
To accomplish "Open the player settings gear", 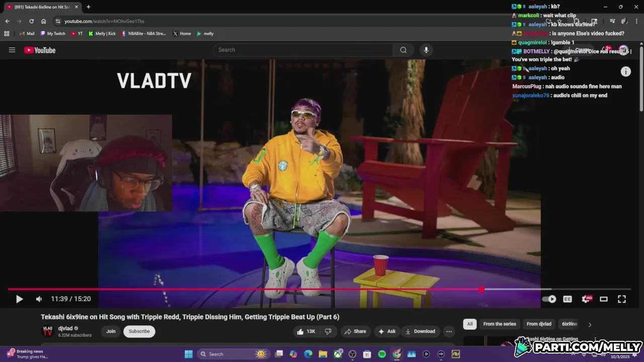I will point(586,299).
